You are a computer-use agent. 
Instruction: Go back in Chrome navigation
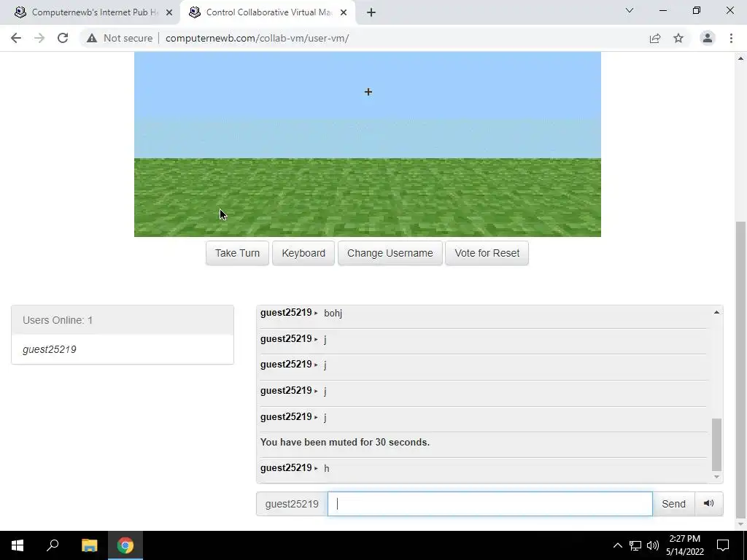[16, 38]
